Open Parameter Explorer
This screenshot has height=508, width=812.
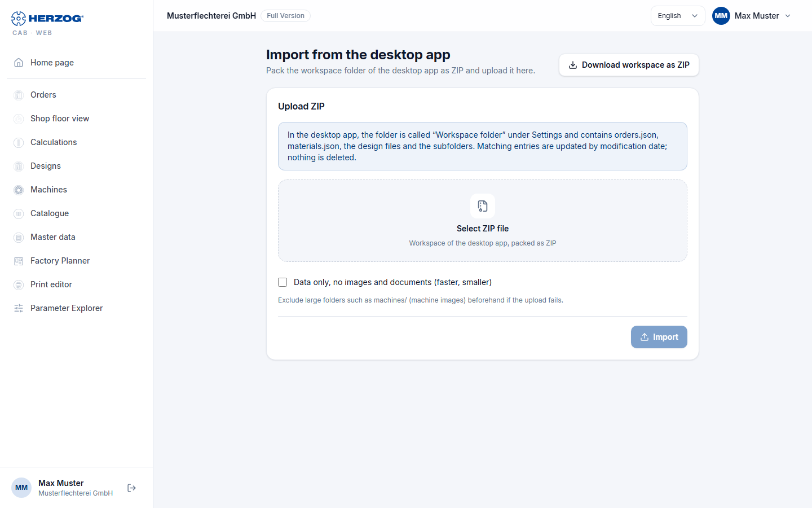(76, 308)
